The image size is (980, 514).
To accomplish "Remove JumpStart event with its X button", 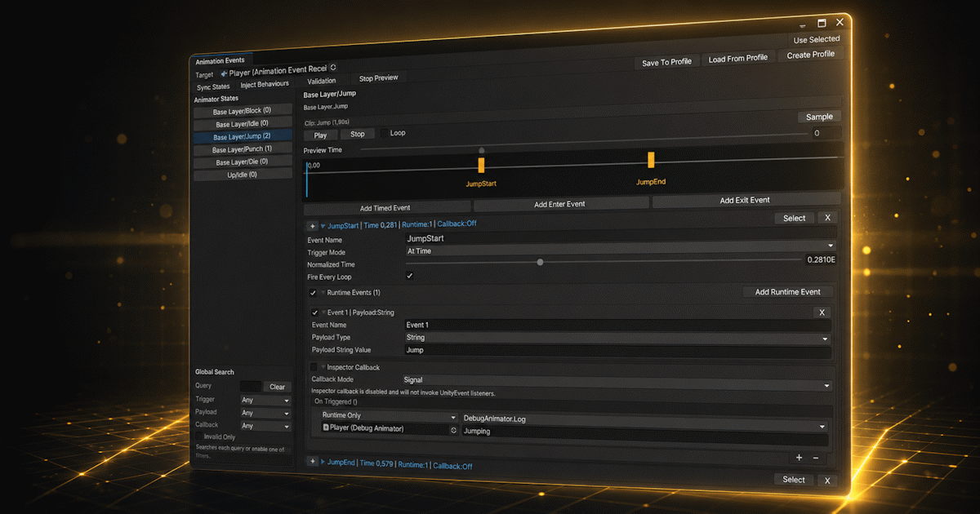I will tap(827, 218).
